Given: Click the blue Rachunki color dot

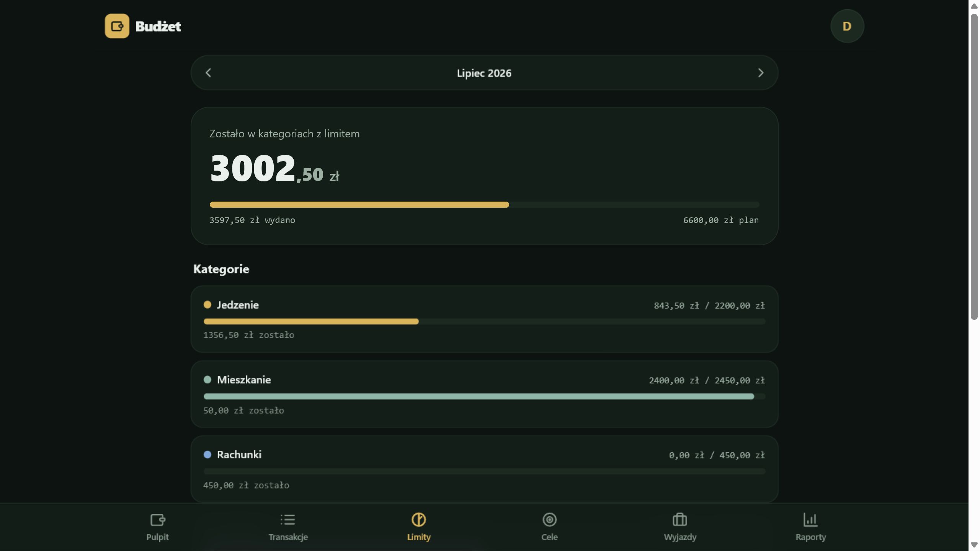Looking at the screenshot, I should pyautogui.click(x=207, y=455).
